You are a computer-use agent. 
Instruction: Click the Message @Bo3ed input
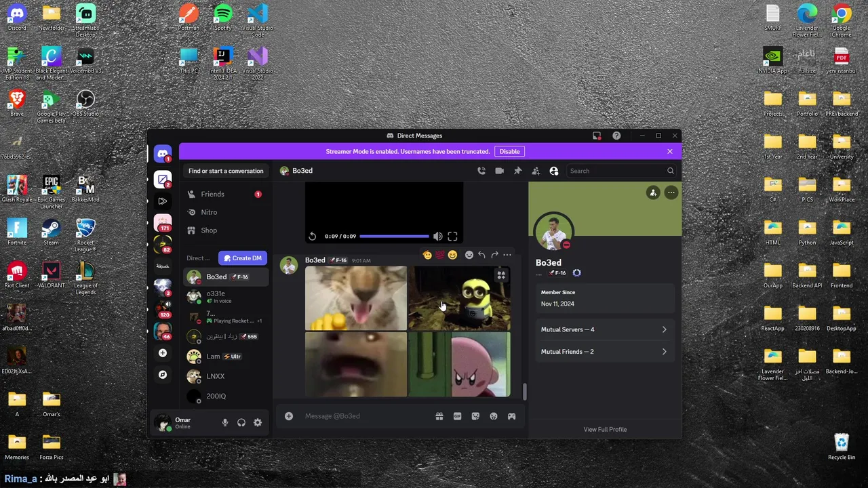click(x=366, y=416)
